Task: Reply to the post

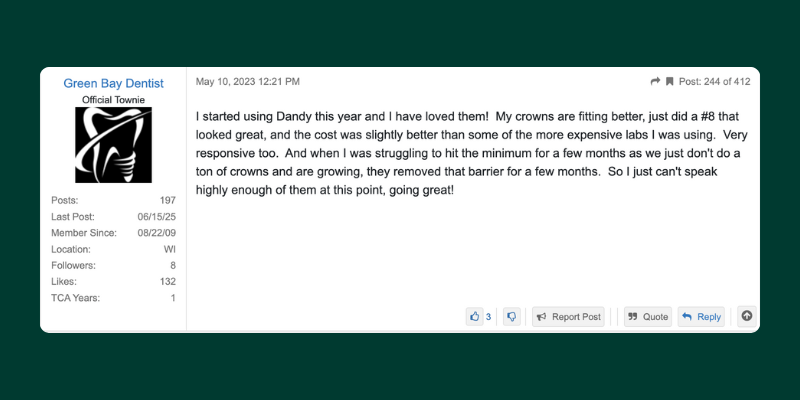Action: (x=701, y=317)
